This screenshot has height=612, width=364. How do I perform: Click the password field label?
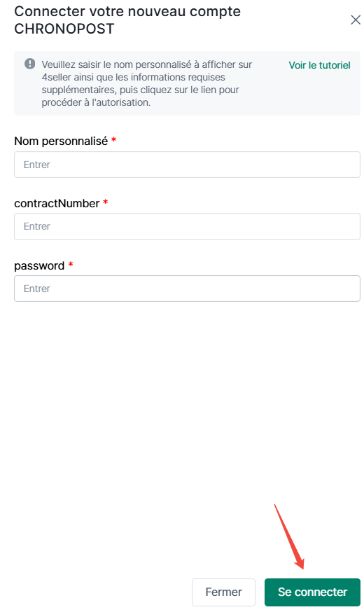(39, 266)
